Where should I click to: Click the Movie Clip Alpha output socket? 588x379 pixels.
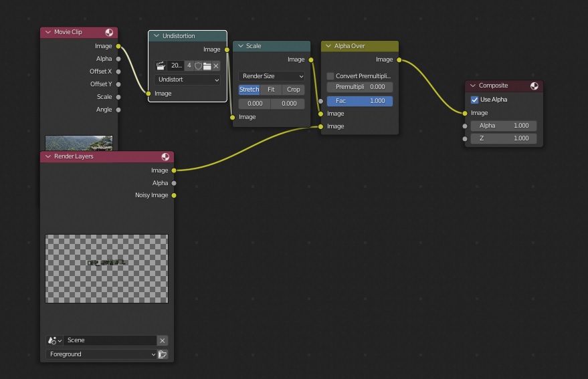coord(118,59)
